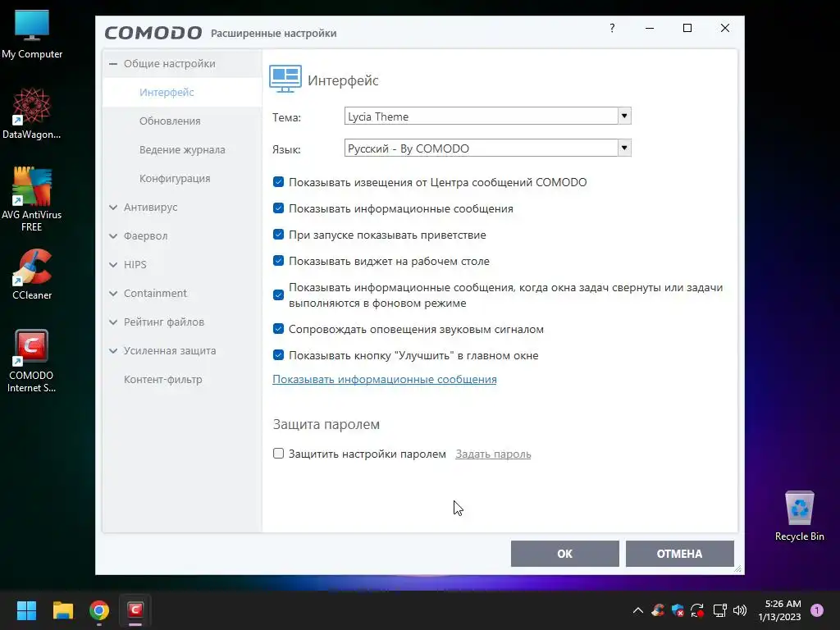Toggle 'Показывать кнопку Улучшить в главном окне'
This screenshot has height=630, width=840.
click(278, 354)
